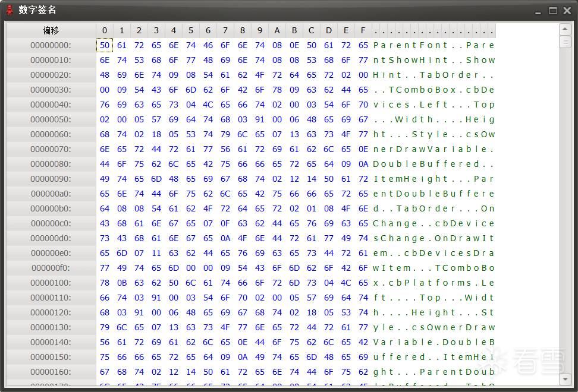Click ASCII text "x.cbPlatforms.Le"
Image resolution: width=578 pixels, height=392 pixels.
coord(433,283)
